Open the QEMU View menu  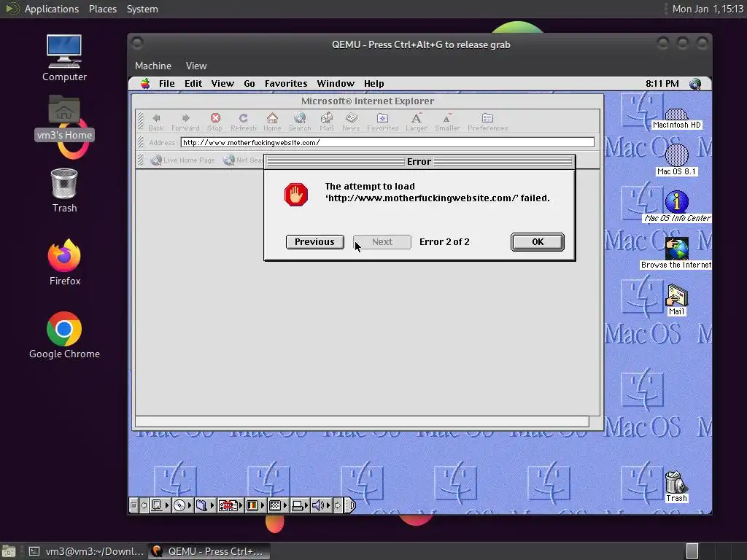[196, 66]
